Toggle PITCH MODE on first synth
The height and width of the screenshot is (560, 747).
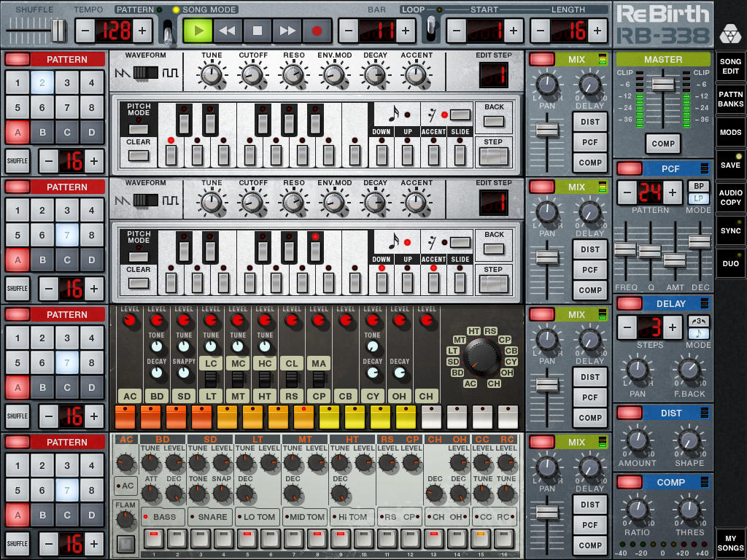coord(139,128)
